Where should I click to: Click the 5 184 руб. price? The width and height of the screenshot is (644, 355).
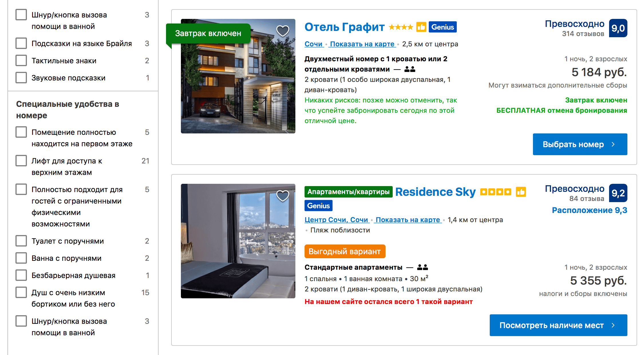[599, 72]
